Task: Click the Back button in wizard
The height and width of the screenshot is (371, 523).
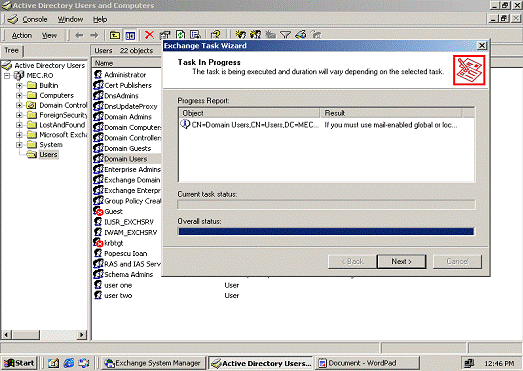Action: pyautogui.click(x=352, y=261)
